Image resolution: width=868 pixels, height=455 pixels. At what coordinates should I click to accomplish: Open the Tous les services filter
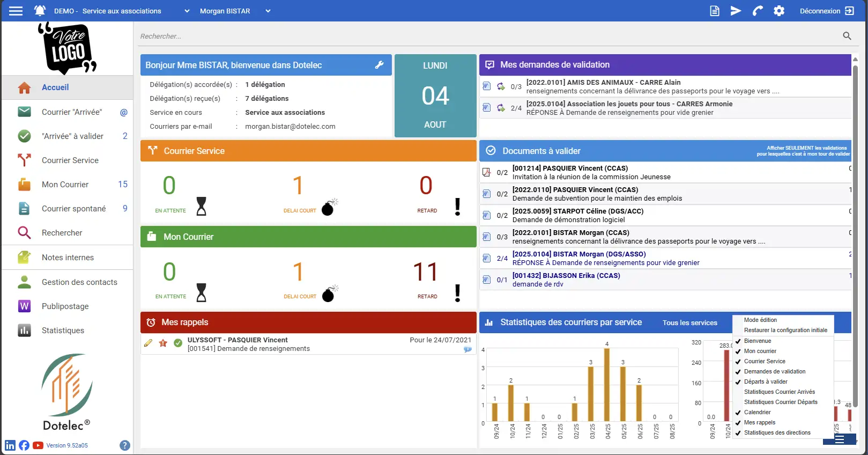point(689,322)
